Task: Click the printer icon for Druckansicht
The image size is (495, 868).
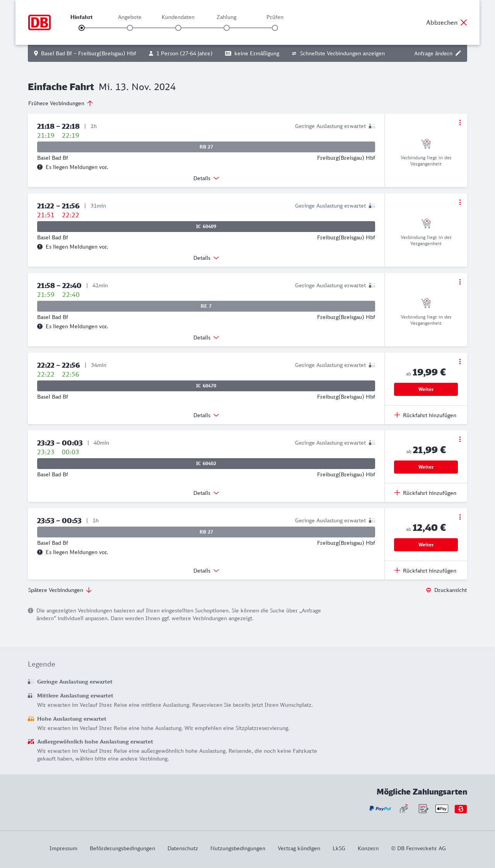Action: click(428, 590)
